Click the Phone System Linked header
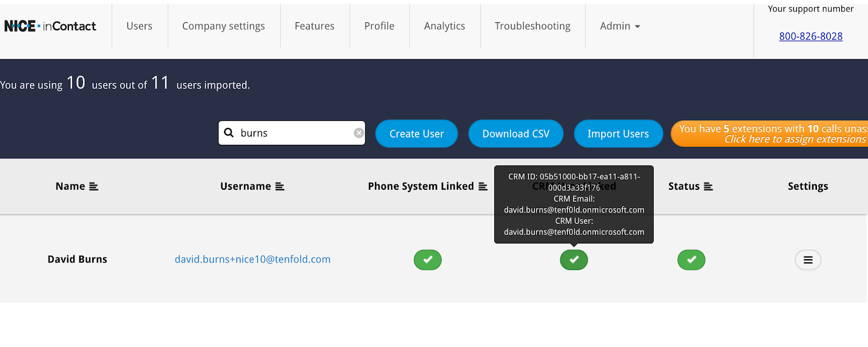The height and width of the screenshot is (347, 868). 421,187
